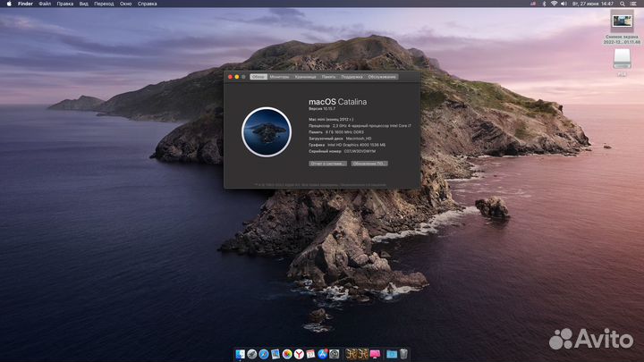Image resolution: width=644 pixels, height=362 pixels.
Task: Open Finder from the Dock
Action: point(241,354)
